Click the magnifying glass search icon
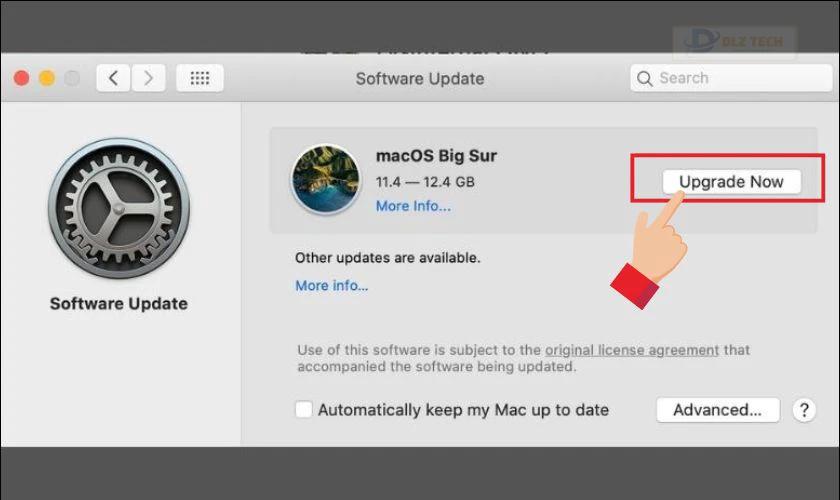This screenshot has height=500, width=840. click(644, 79)
